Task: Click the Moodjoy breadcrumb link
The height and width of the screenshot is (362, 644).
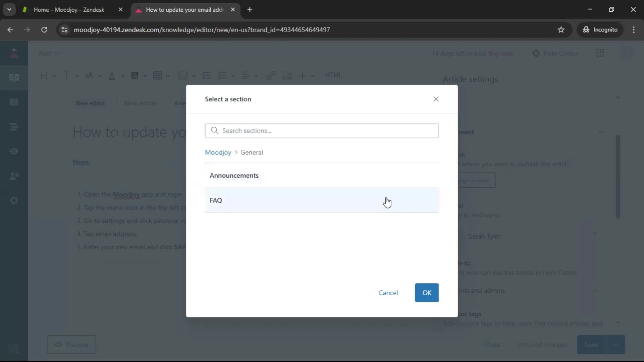Action: (218, 152)
